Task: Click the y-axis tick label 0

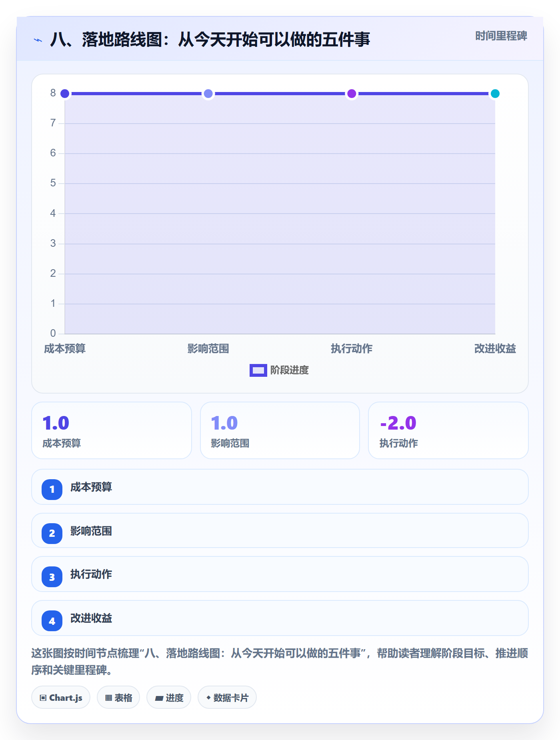Action: [53, 333]
